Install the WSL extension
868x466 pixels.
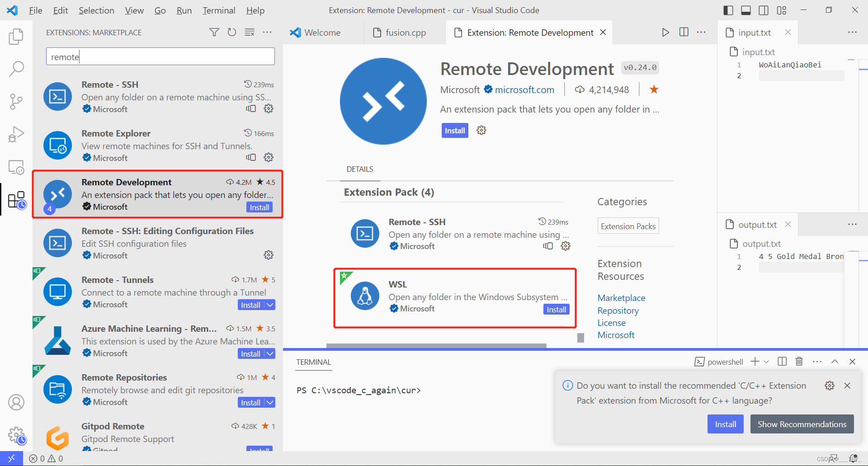557,310
